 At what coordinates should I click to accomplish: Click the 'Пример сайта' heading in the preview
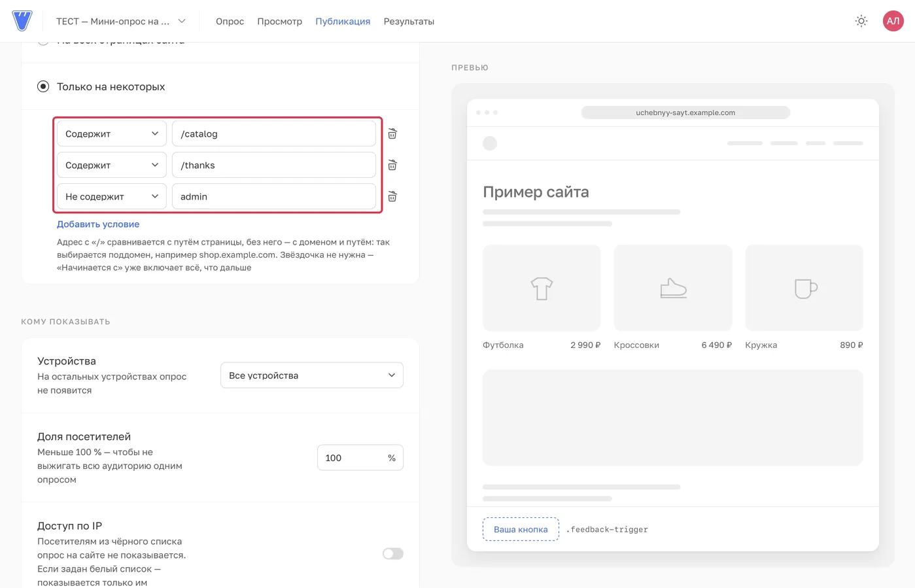pyautogui.click(x=536, y=192)
